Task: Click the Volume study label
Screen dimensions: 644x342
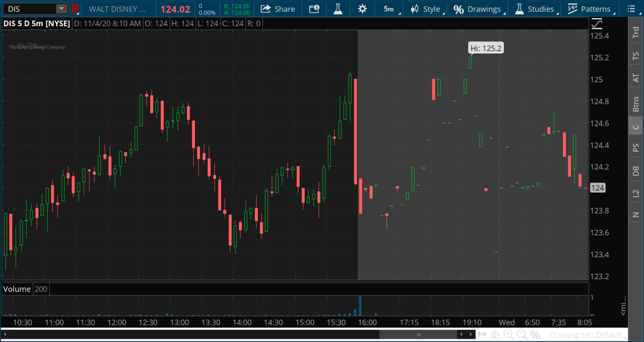Action: pos(17,289)
